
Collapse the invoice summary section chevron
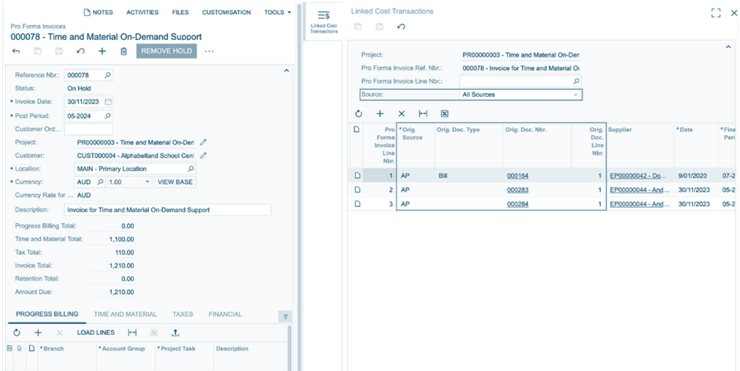tap(286, 71)
